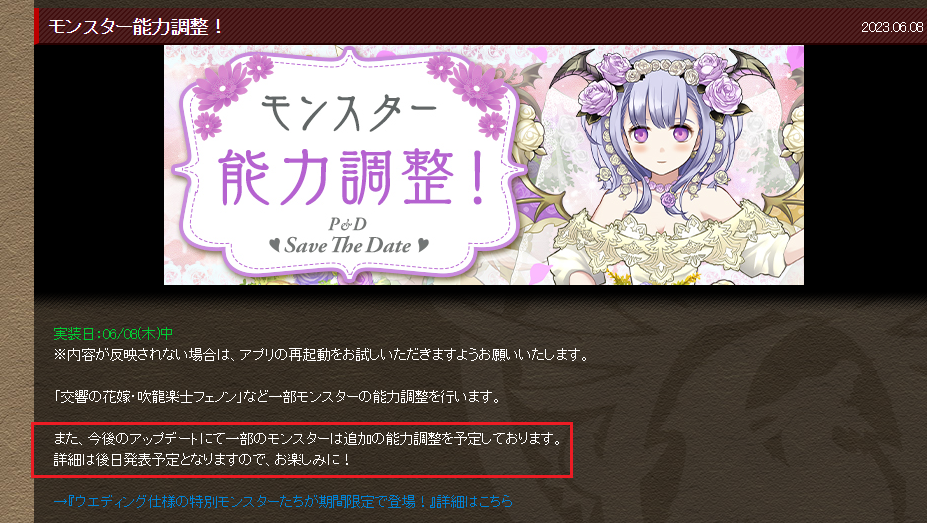Click the ※内容が反映されない場合は notice line
Screen dimensions: 927x523
pos(322,355)
